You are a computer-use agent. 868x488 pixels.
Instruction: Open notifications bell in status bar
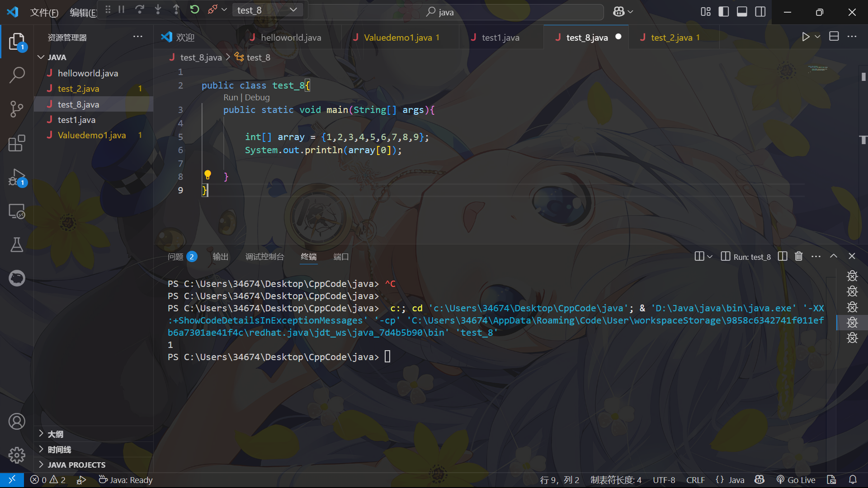(x=853, y=480)
